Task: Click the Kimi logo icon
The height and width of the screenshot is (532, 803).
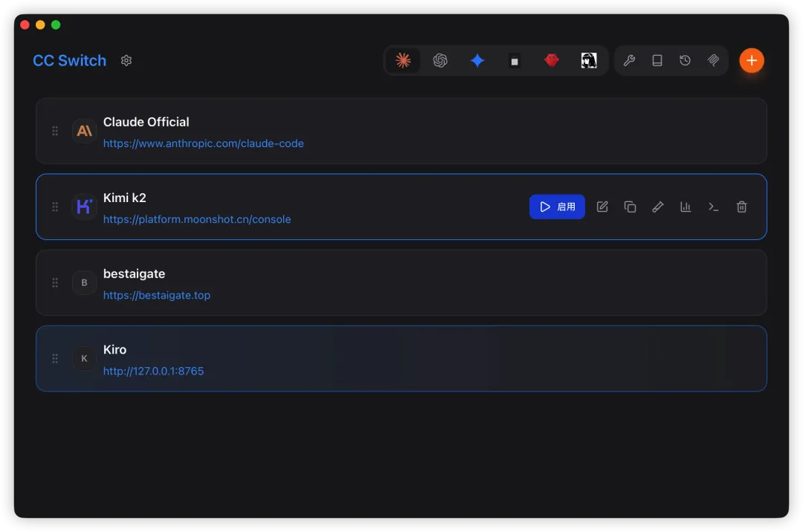Action: [85, 207]
